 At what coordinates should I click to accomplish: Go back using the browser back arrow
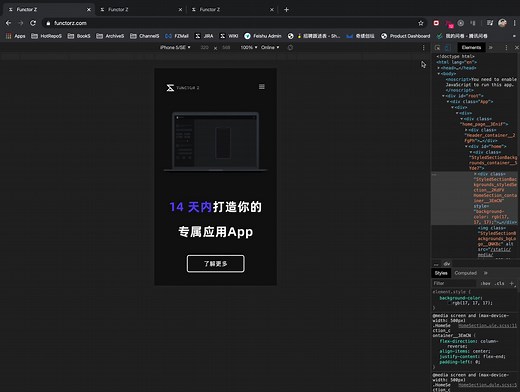[8, 23]
